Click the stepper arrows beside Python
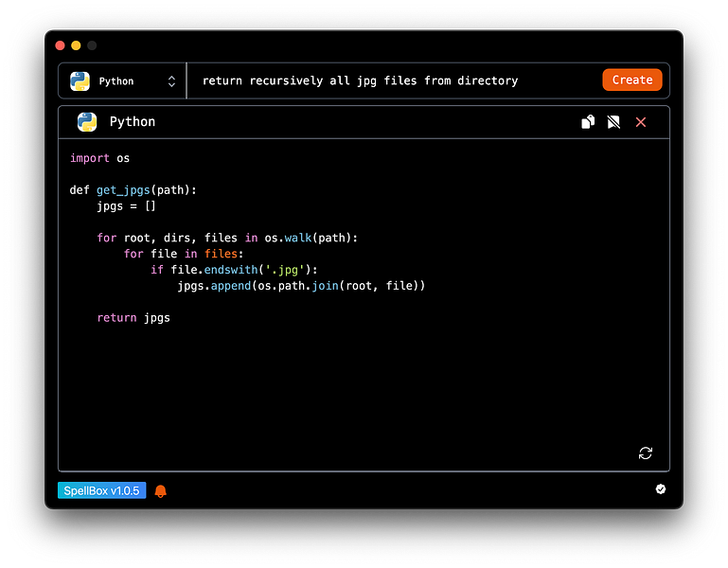Image resolution: width=728 pixels, height=568 pixels. click(171, 81)
